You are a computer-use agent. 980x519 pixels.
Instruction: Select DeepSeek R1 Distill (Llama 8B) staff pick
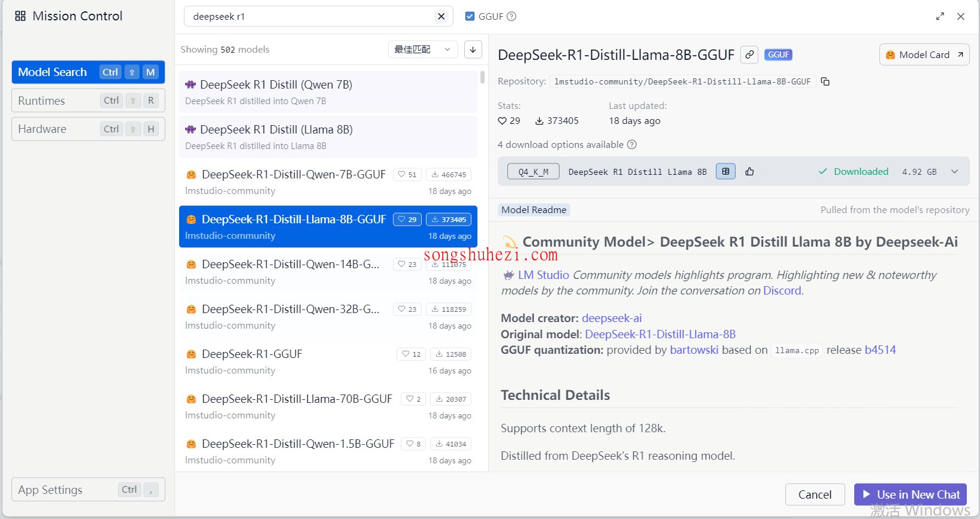point(328,137)
